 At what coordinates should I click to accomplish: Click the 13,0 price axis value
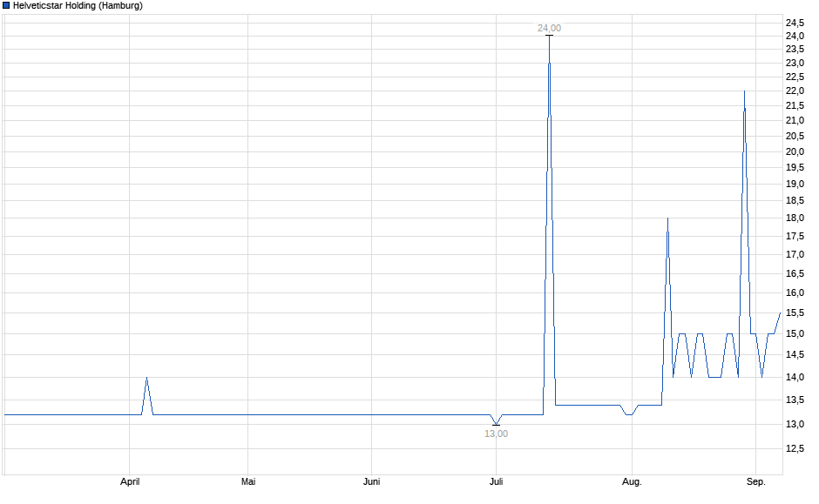point(795,424)
